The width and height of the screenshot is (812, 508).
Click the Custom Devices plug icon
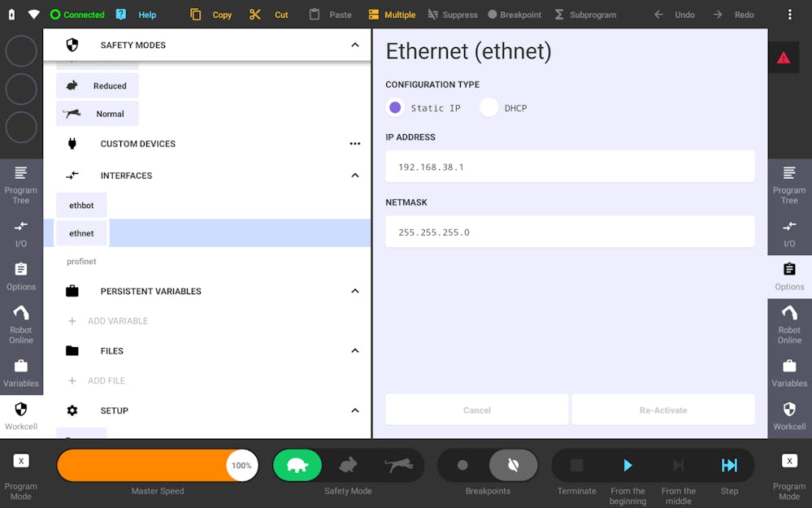(72, 143)
